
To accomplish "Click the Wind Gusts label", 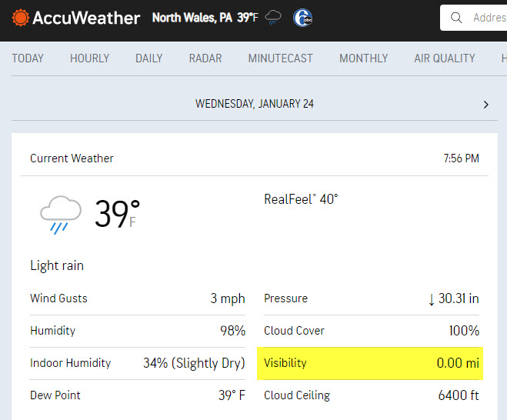I will pyautogui.click(x=58, y=298).
